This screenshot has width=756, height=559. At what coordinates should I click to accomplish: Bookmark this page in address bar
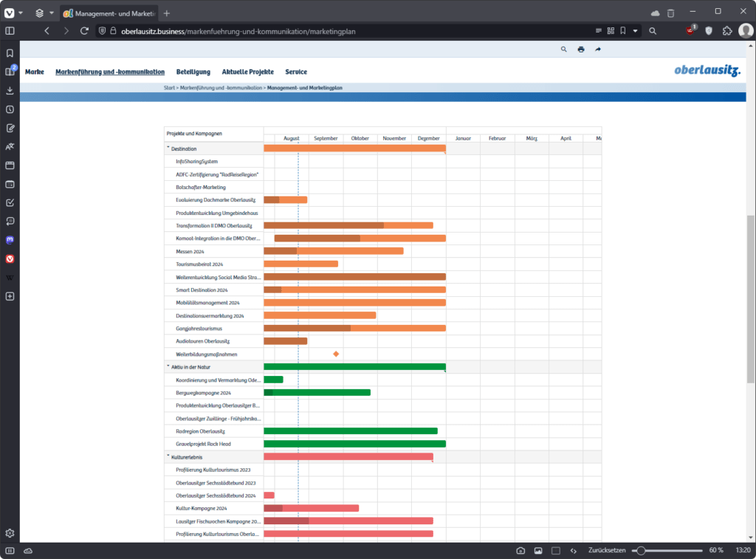[x=623, y=31]
